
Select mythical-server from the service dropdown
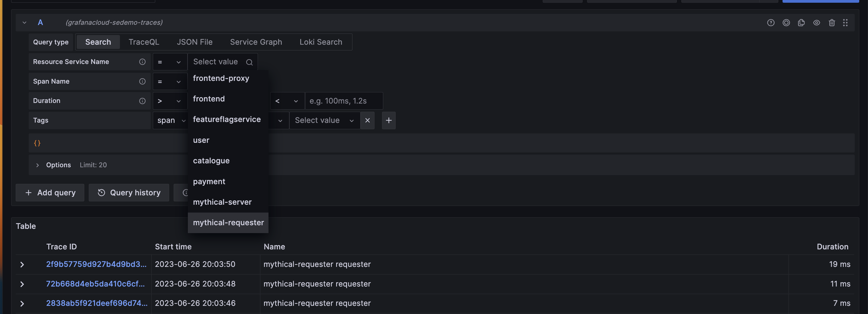(x=222, y=202)
